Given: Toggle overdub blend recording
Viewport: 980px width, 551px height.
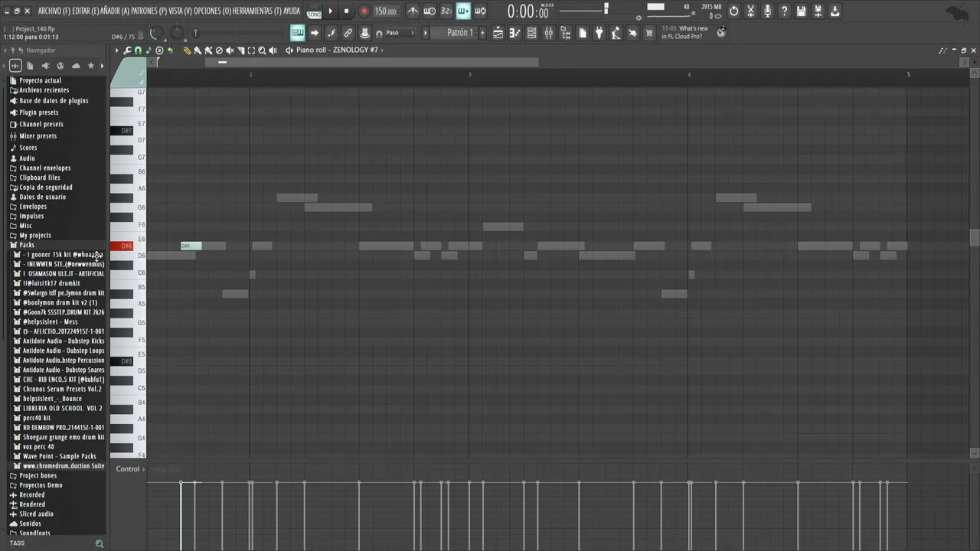Looking at the screenshot, I should coord(462,11).
